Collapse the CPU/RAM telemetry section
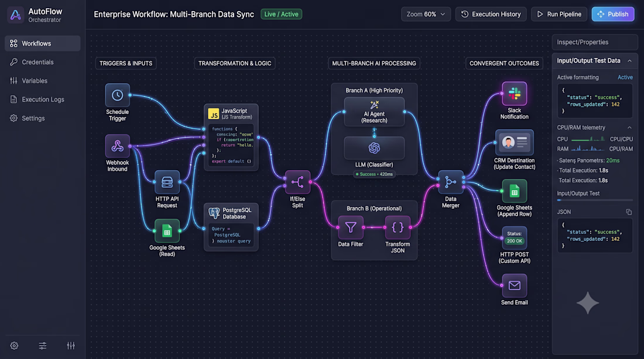644x359 pixels. click(x=629, y=127)
